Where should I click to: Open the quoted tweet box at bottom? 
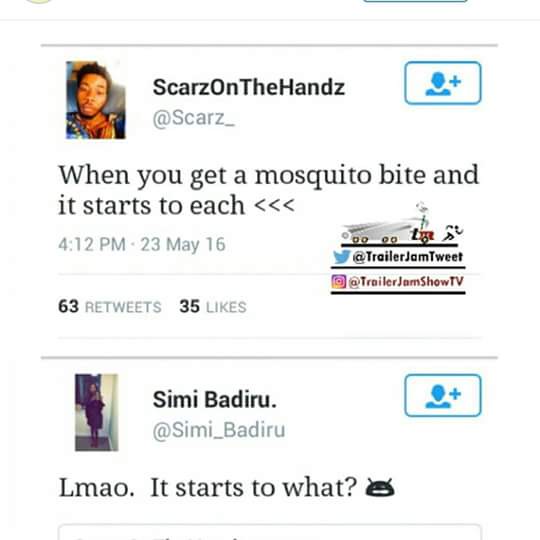click(x=269, y=532)
